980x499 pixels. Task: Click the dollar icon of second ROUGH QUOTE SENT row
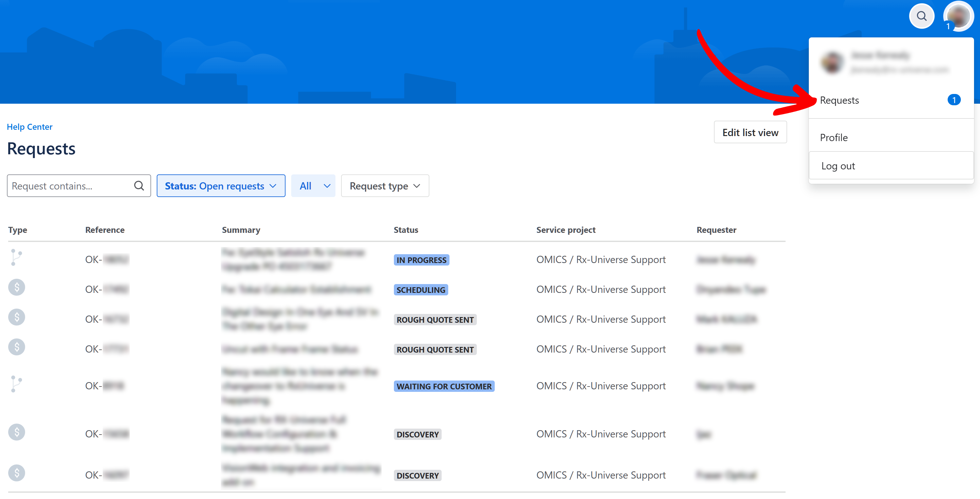16,347
